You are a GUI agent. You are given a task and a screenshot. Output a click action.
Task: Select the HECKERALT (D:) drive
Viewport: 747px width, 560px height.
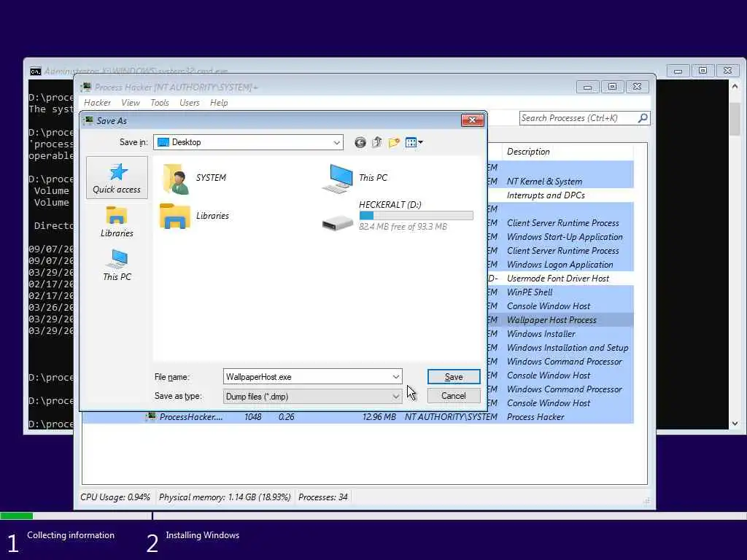398,216
